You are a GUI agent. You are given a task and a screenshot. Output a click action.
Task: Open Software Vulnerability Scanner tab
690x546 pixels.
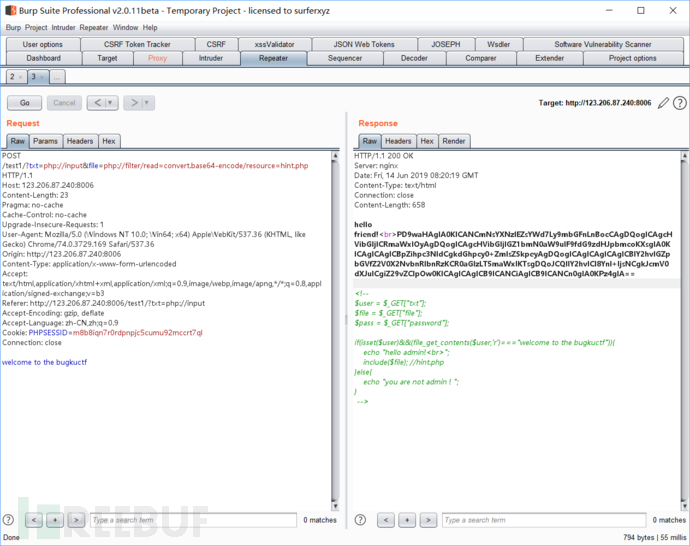(603, 44)
